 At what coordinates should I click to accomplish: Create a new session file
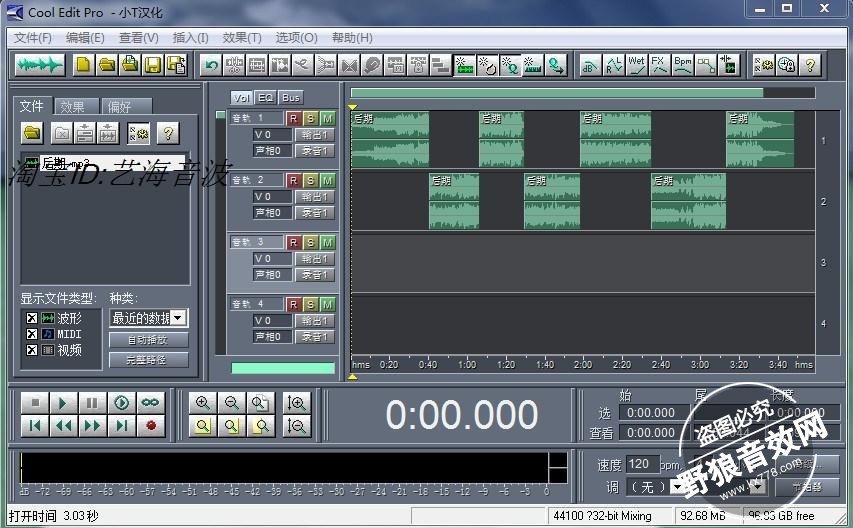point(83,65)
